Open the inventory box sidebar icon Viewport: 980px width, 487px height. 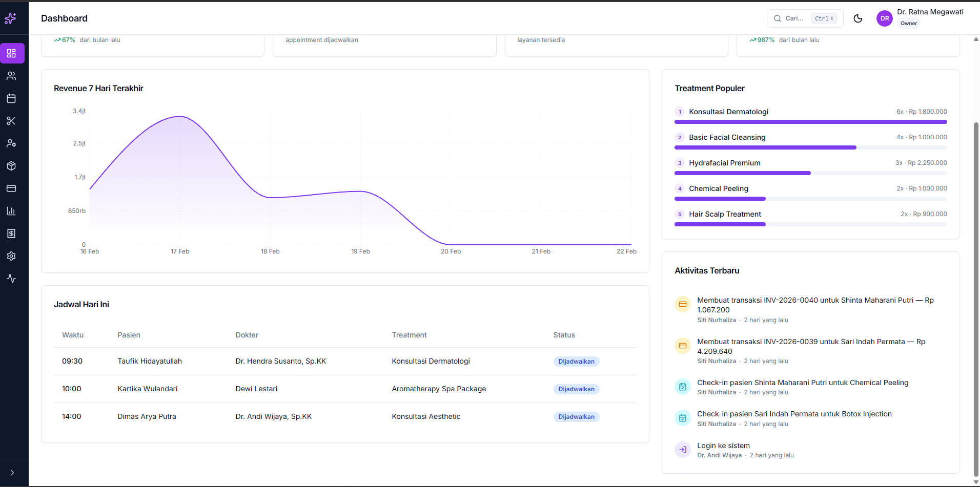tap(11, 166)
